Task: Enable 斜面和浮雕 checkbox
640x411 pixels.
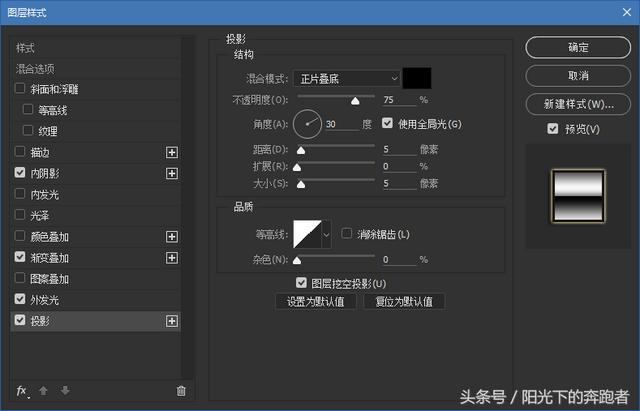Action: 20,88
